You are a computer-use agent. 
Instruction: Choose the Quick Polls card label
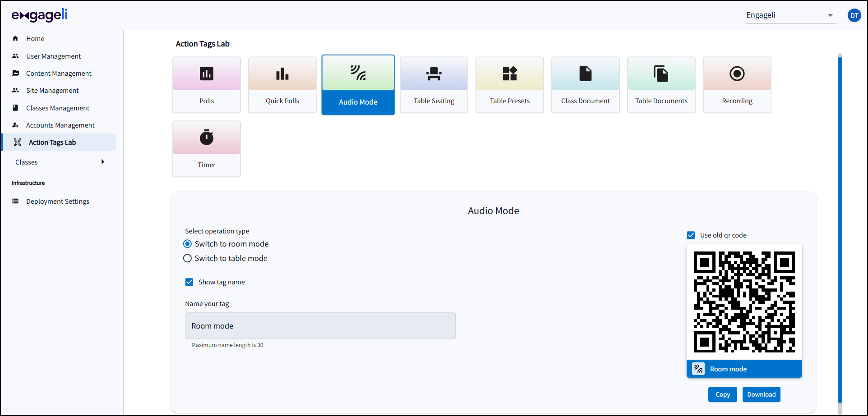282,101
